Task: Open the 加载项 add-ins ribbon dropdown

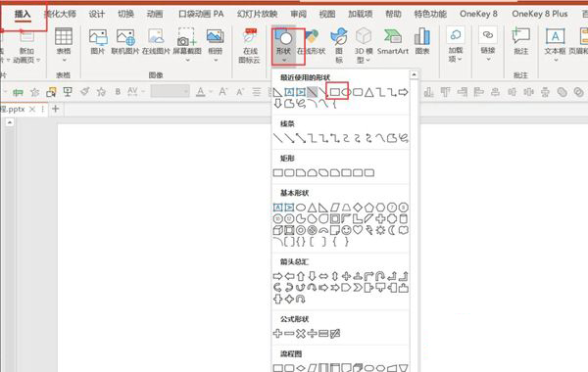Action: (456, 45)
